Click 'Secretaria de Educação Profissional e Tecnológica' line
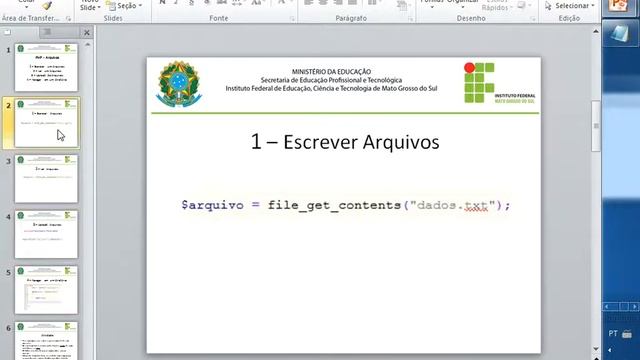 331,80
